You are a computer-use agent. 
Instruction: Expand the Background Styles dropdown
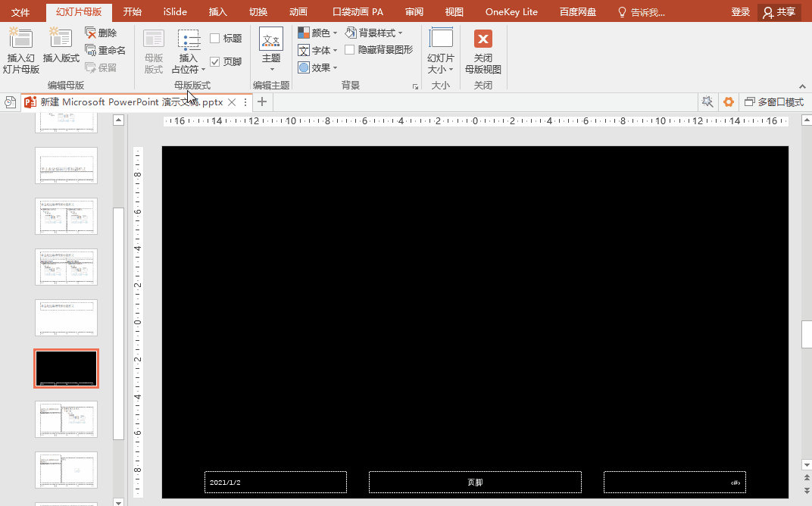(375, 33)
